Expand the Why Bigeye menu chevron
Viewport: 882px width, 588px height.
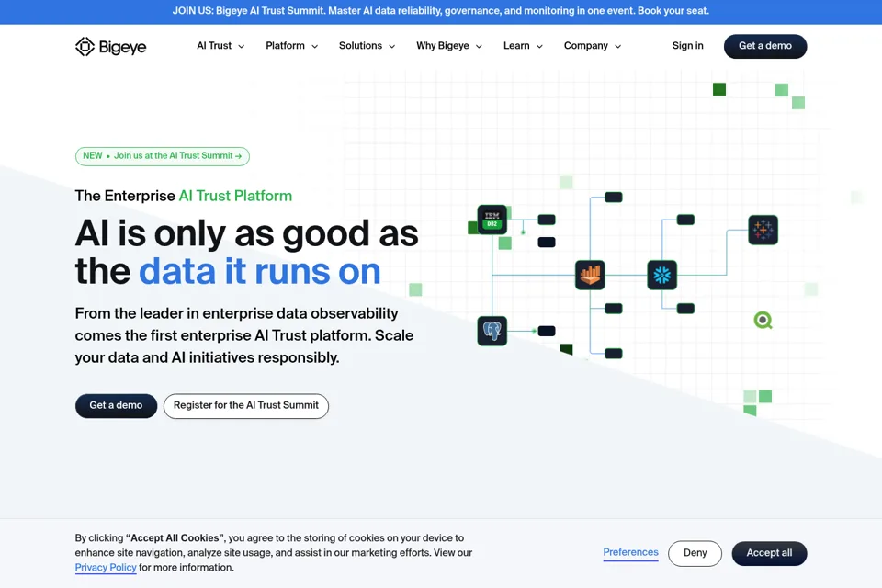tap(479, 47)
